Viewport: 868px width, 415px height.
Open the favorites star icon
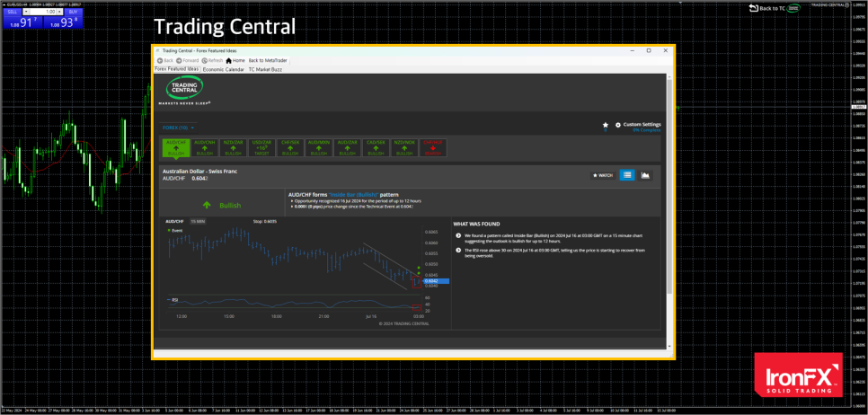[605, 125]
